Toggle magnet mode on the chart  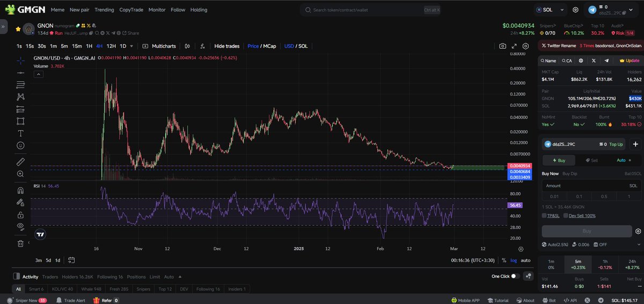click(20, 190)
